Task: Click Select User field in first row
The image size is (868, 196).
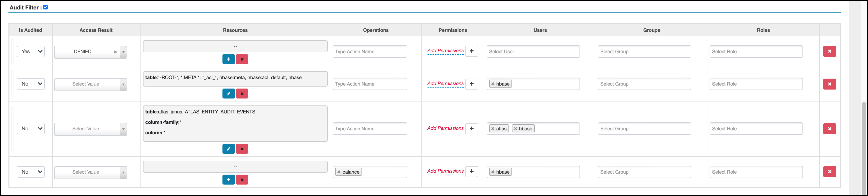Action: pyautogui.click(x=533, y=52)
